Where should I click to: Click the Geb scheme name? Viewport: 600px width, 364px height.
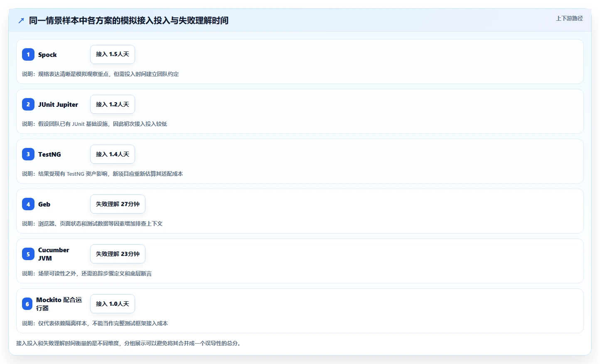click(x=44, y=204)
